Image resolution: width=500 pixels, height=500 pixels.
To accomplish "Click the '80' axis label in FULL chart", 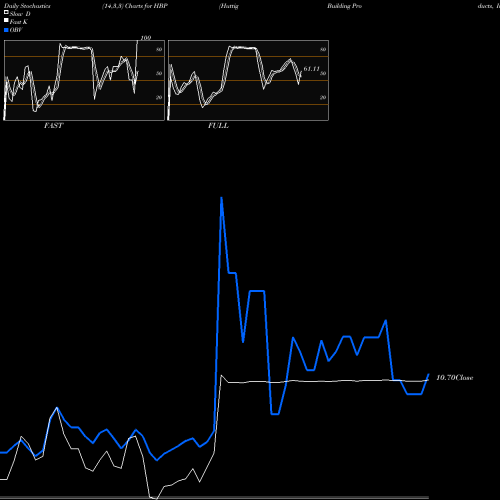I will [323, 49].
